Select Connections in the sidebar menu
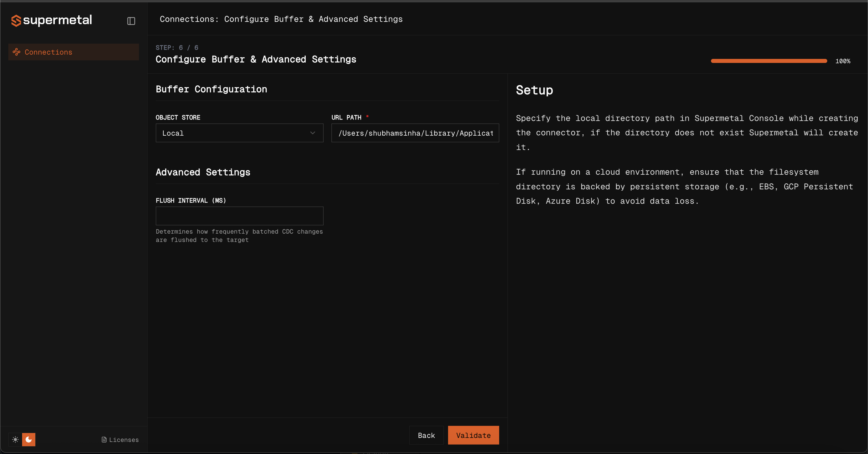This screenshot has width=868, height=454. 48,52
